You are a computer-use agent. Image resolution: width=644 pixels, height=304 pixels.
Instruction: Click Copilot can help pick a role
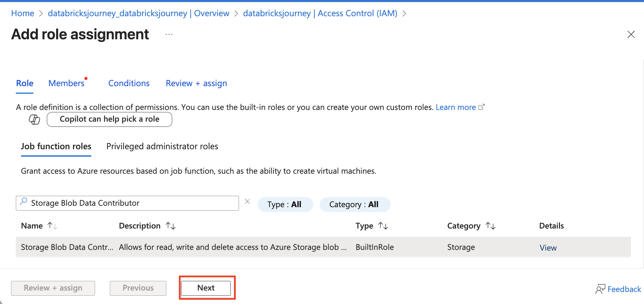(x=110, y=119)
